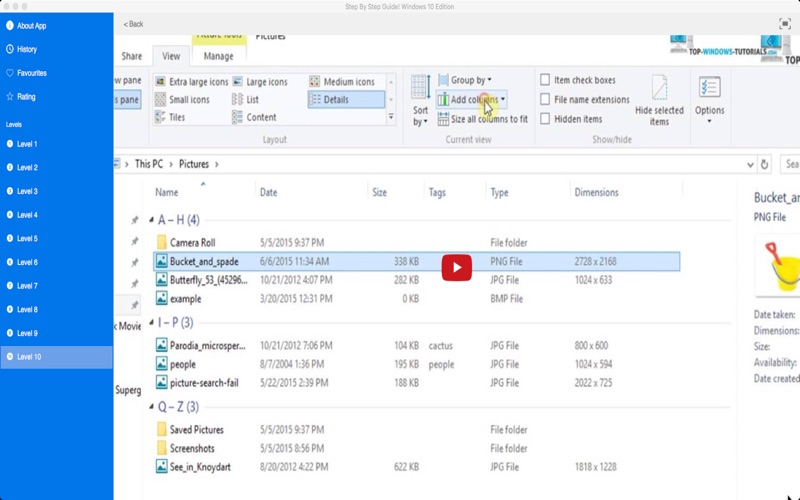Play the video with the red play button
Viewport: 800px width, 500px height.
click(x=457, y=267)
